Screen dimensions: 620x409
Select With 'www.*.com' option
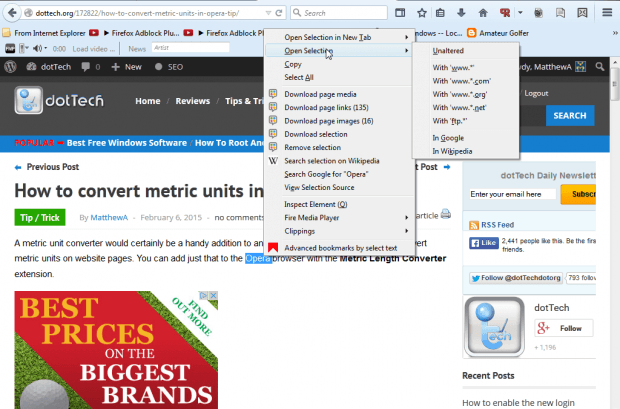[x=466, y=81]
